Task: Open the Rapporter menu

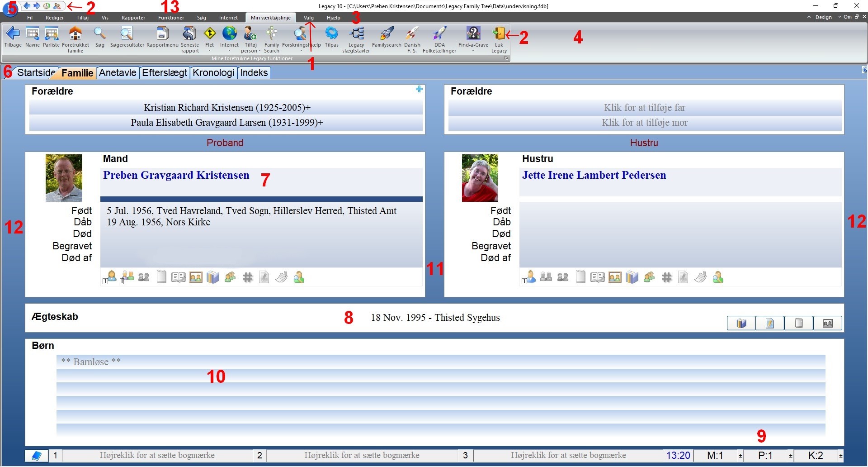Action: point(133,18)
